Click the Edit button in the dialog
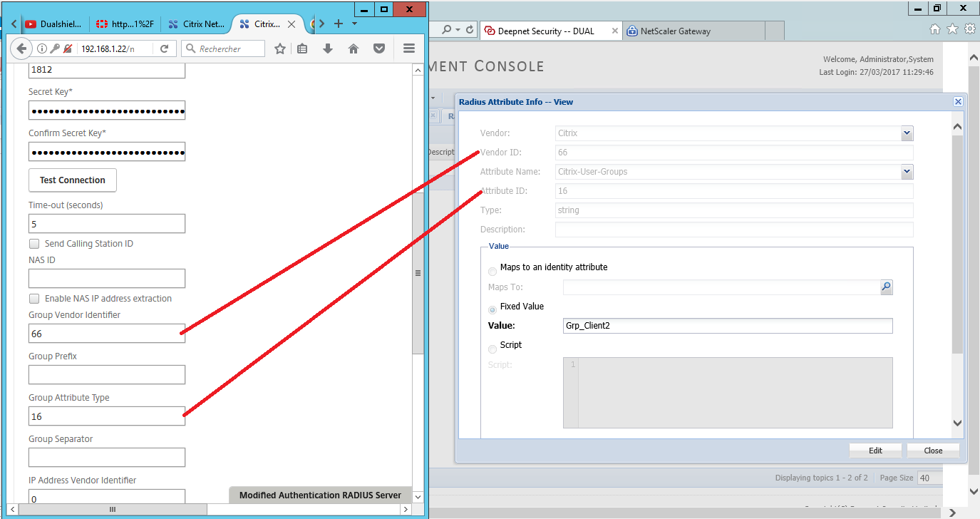Image resolution: width=980 pixels, height=519 pixels. pyautogui.click(x=875, y=451)
